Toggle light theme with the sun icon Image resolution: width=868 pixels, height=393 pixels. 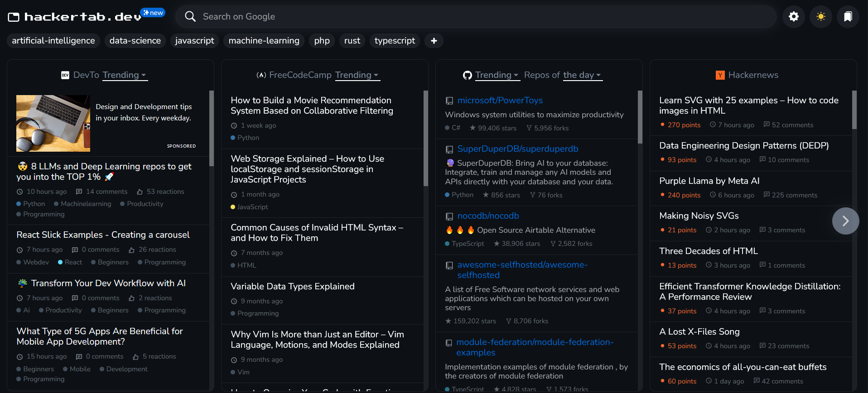[821, 17]
